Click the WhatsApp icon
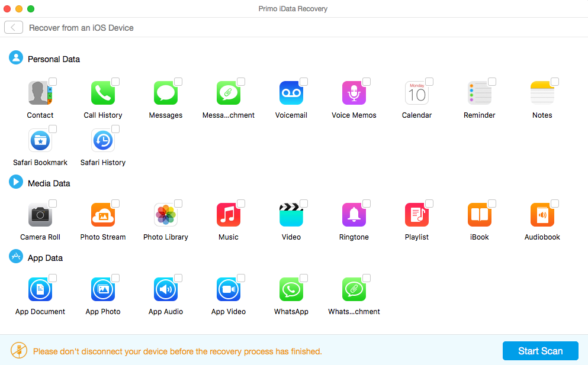The image size is (588, 365). click(291, 289)
